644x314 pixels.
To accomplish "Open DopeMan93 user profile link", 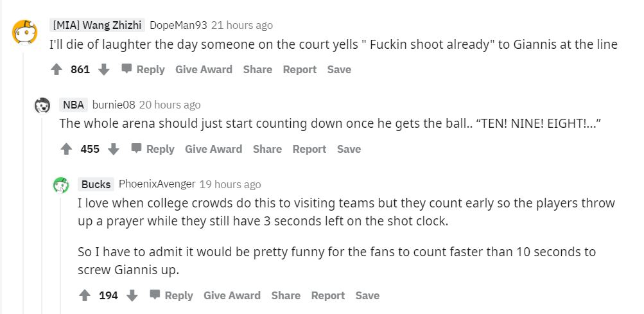I will click(178, 25).
